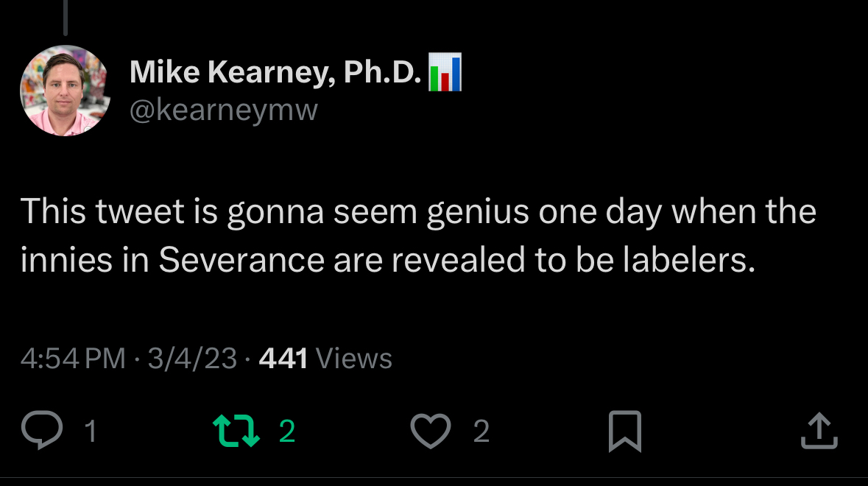Image resolution: width=868 pixels, height=486 pixels.
Task: Open the share tweet icon
Action: tap(819, 431)
